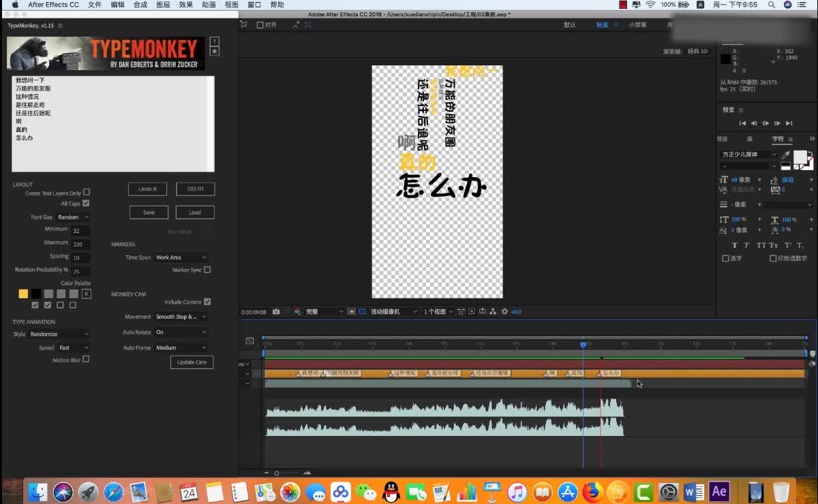Click the Update Cam button
The image size is (818, 504).
click(x=192, y=362)
